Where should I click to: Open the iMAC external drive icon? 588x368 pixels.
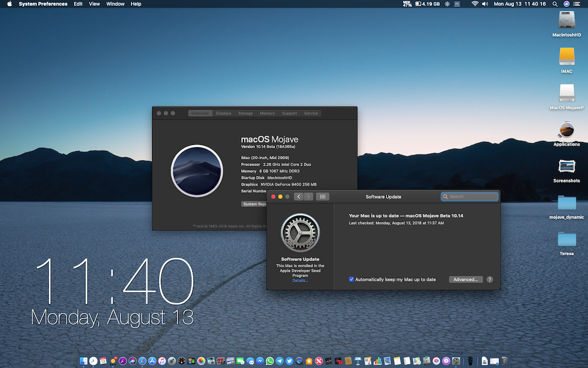click(x=567, y=56)
